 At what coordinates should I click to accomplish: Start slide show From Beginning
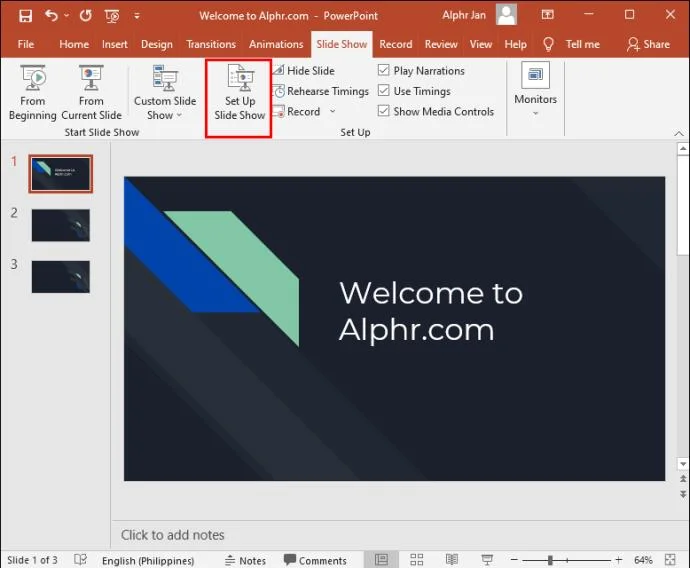pyautogui.click(x=33, y=93)
